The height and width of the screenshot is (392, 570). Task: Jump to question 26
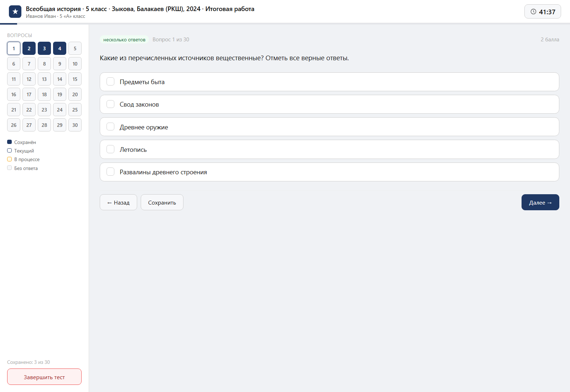click(x=14, y=125)
